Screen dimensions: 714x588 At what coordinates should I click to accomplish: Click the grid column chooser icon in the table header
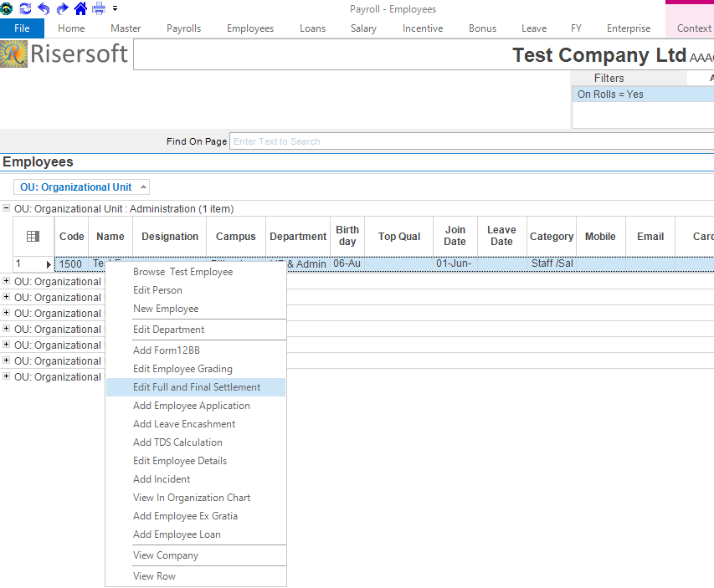[x=33, y=237]
